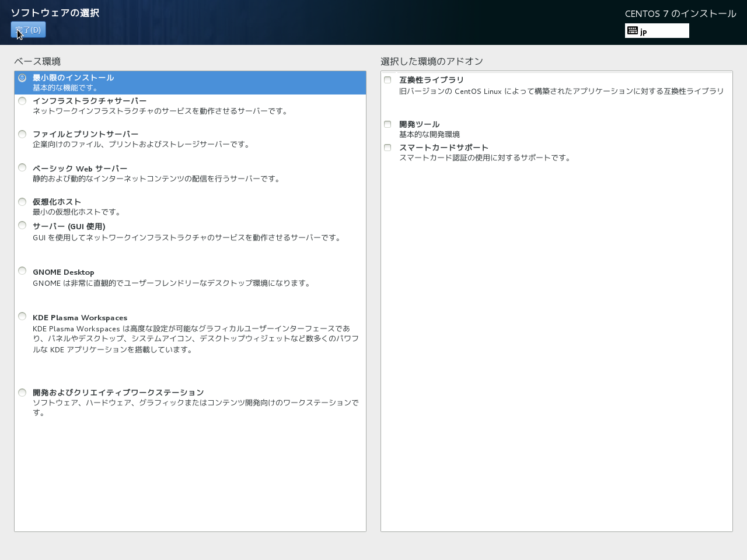Check the 開発ツール add-on checkbox
The image size is (747, 560).
[x=388, y=124]
